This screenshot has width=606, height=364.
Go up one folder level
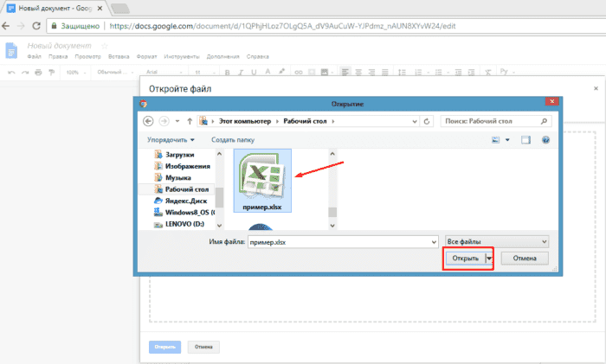coord(189,121)
